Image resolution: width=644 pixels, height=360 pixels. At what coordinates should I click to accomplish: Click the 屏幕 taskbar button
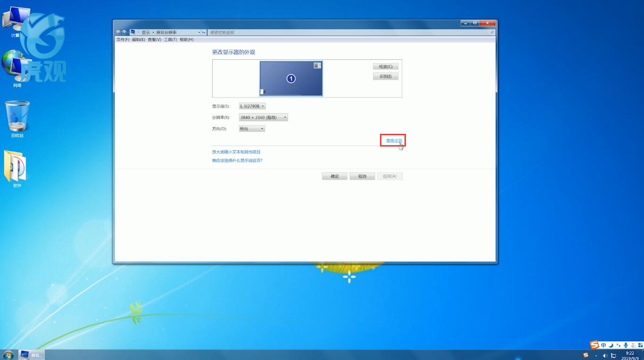pos(32,355)
